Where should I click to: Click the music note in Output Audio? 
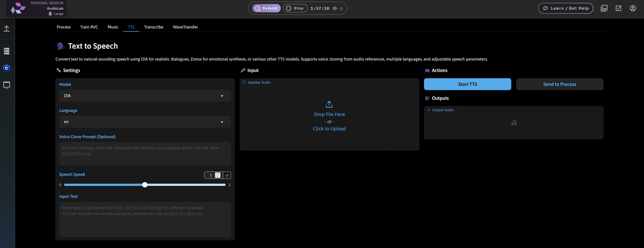pyautogui.click(x=514, y=123)
